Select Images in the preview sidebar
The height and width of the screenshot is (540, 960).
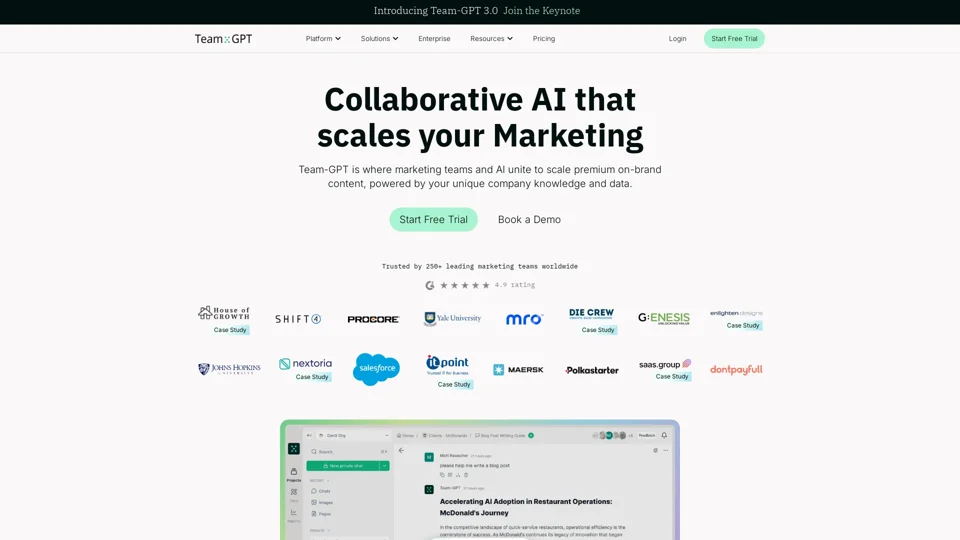tap(321, 503)
